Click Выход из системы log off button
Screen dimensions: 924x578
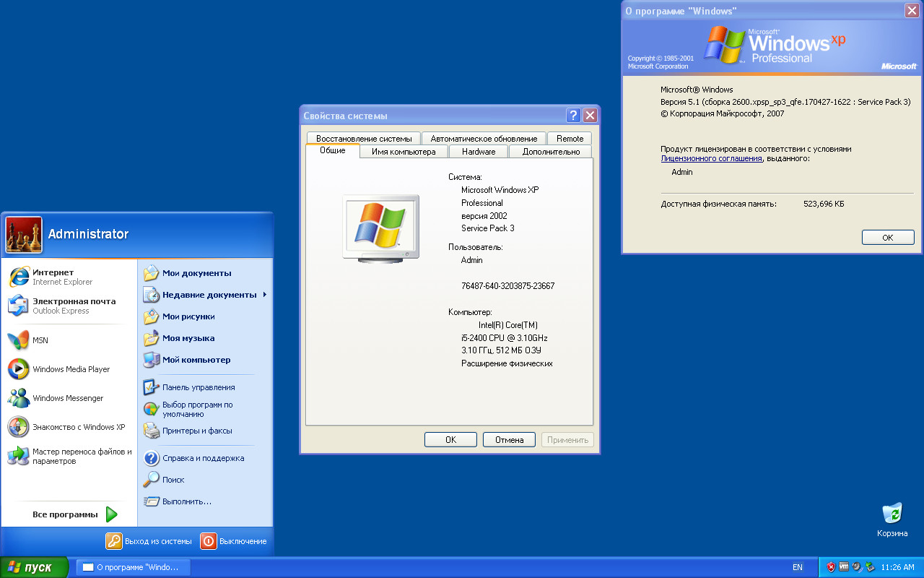pos(149,541)
